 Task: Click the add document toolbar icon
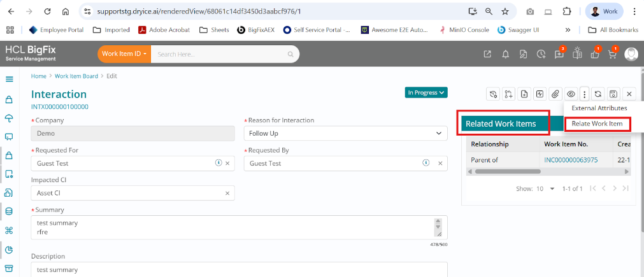point(524,94)
